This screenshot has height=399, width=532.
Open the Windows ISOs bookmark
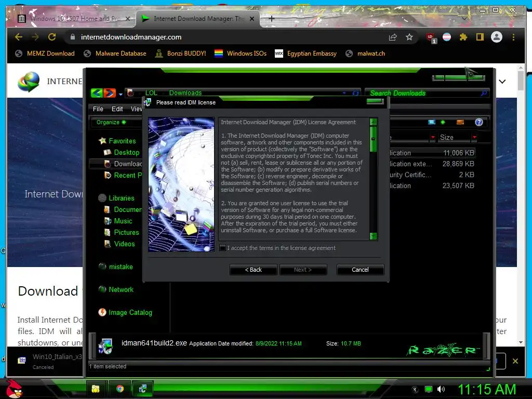pos(241,54)
